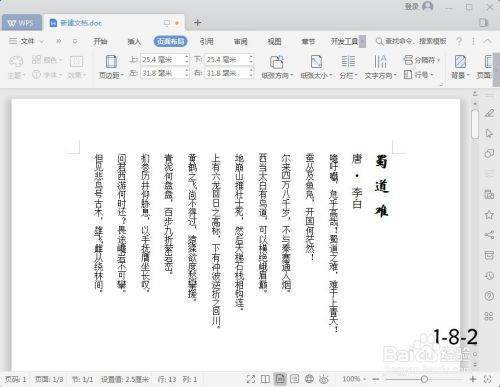This screenshot has width=500, height=387.
Task: Open the 页边距 margins dropdown
Action: click(111, 67)
